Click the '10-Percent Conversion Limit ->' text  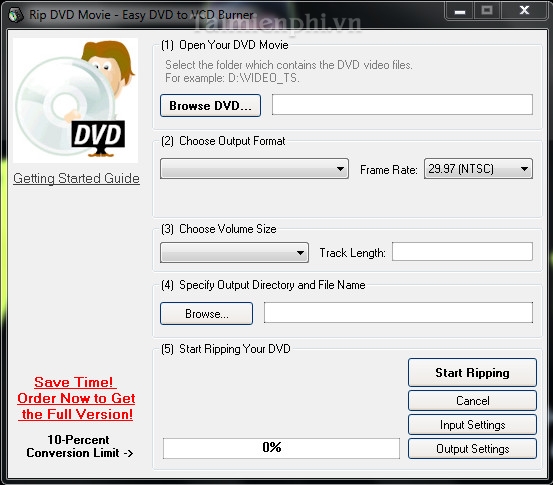[79, 446]
